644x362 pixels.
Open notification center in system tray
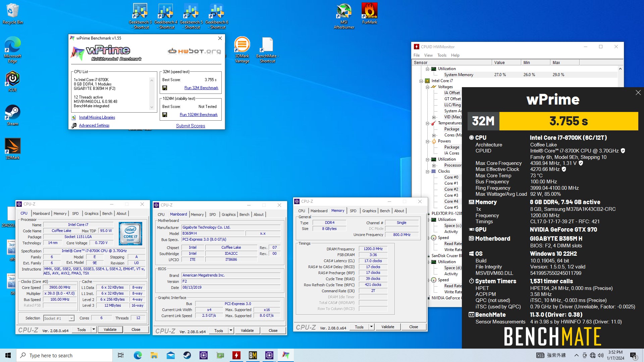633,355
